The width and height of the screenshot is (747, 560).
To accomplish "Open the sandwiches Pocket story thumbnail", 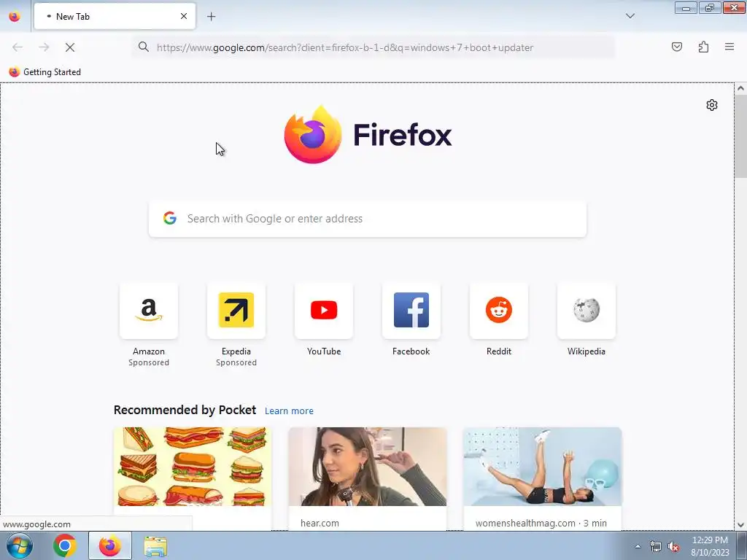I will (x=193, y=467).
